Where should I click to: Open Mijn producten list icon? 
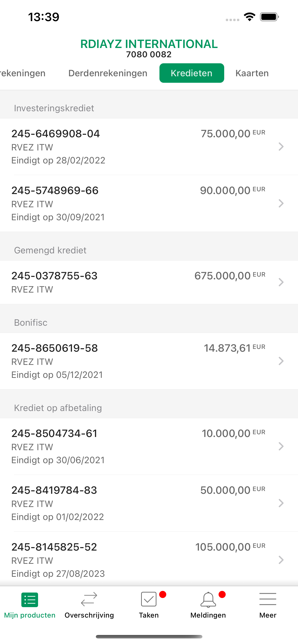tap(29, 599)
